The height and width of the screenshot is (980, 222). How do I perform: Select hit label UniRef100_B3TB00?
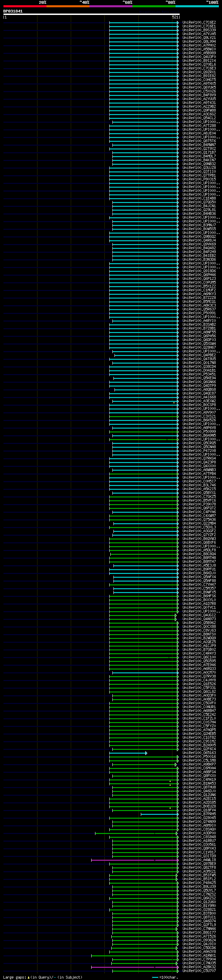tap(199, 913)
